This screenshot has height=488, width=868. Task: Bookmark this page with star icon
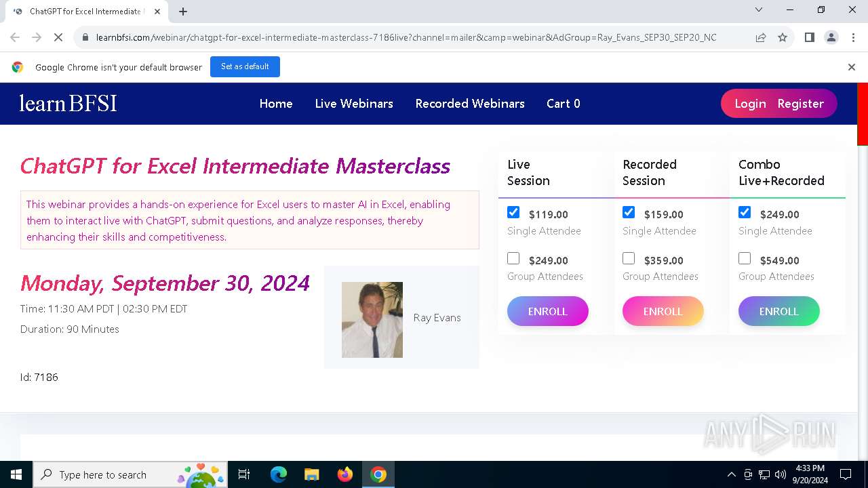tap(783, 37)
